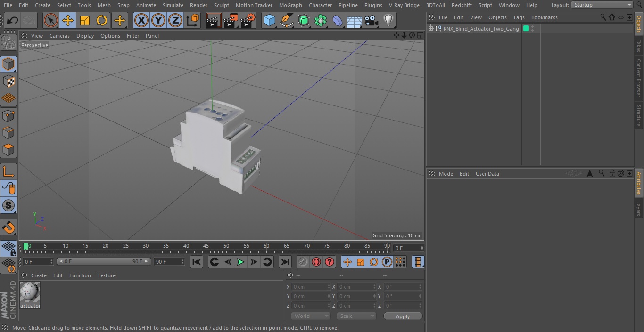Expand KNX_Blind_Actuator_Two_Gang object tree
The height and width of the screenshot is (332, 644).
pyautogui.click(x=430, y=29)
